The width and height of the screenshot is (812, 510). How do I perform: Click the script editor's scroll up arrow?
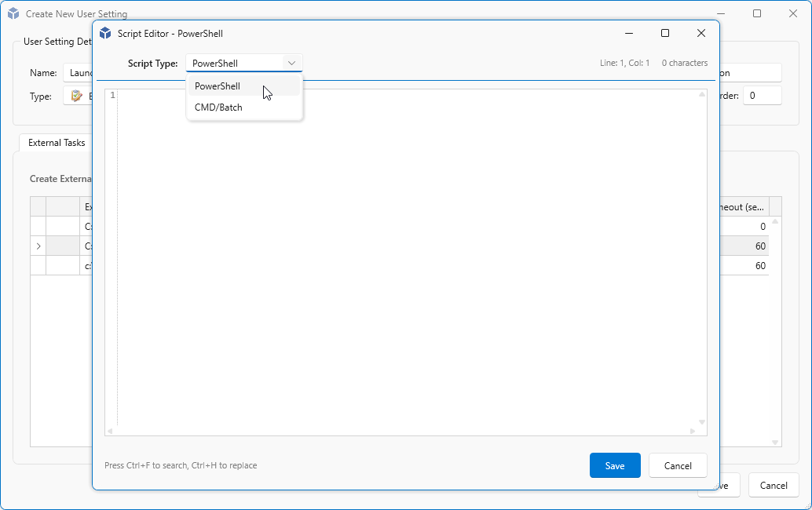[702, 95]
